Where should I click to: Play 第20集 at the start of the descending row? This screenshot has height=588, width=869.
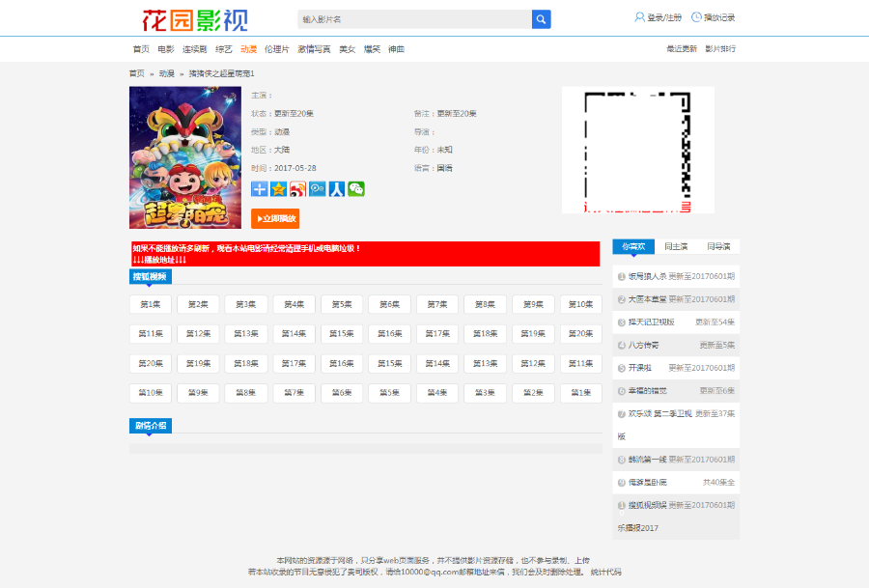[151, 364]
